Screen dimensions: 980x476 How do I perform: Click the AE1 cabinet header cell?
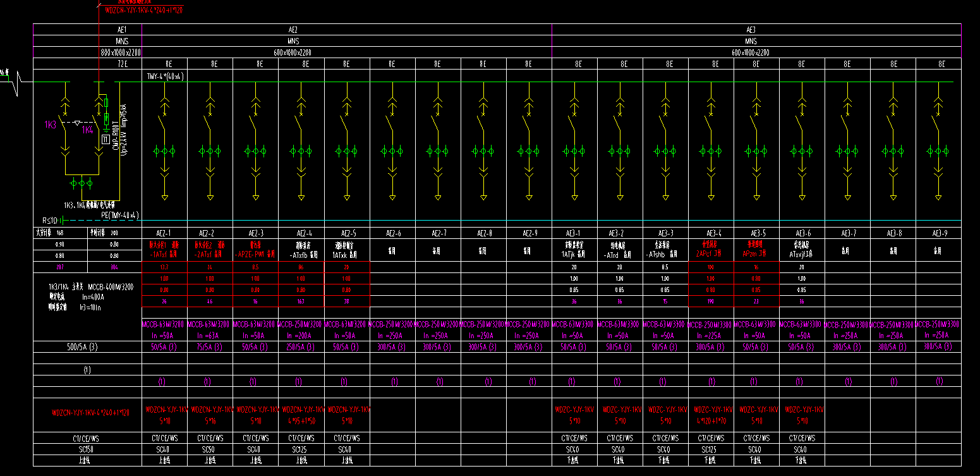coord(88,30)
